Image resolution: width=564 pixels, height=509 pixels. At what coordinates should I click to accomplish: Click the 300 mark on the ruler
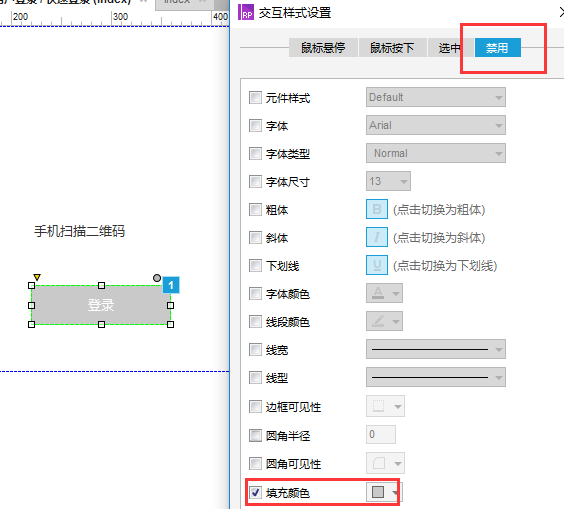(120, 17)
